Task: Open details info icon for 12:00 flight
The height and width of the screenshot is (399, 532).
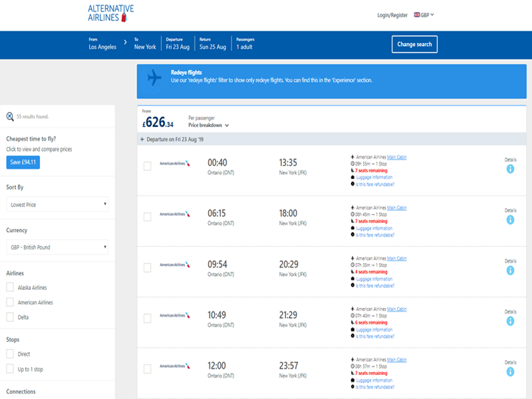Action: 510,372
